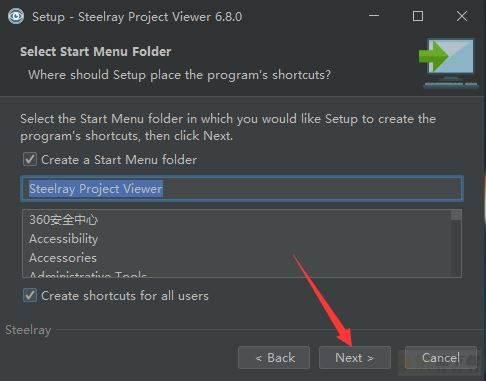The width and height of the screenshot is (486, 381).
Task: Choose the Accessories folder entry
Action: 63,258
